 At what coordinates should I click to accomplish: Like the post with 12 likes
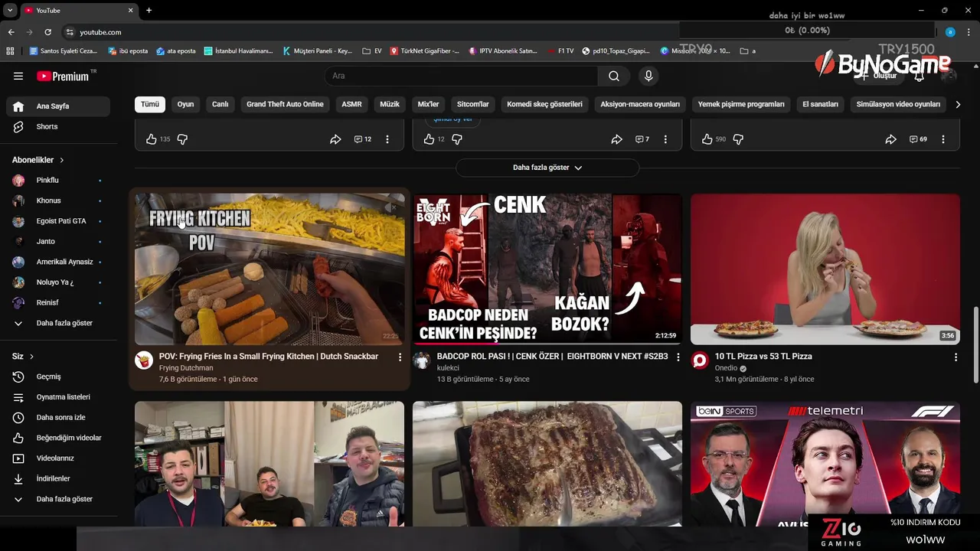click(x=429, y=139)
